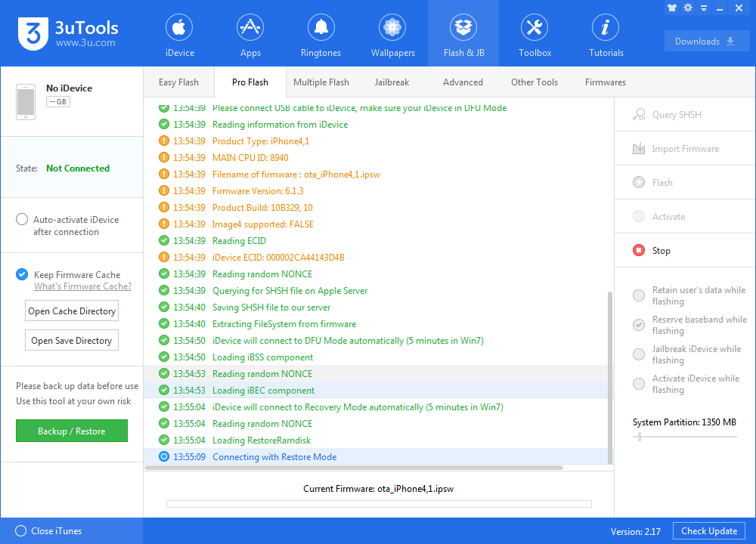Screen dimensions: 756x544
Task: Click the 3uTools logo
Action: [x=68, y=33]
